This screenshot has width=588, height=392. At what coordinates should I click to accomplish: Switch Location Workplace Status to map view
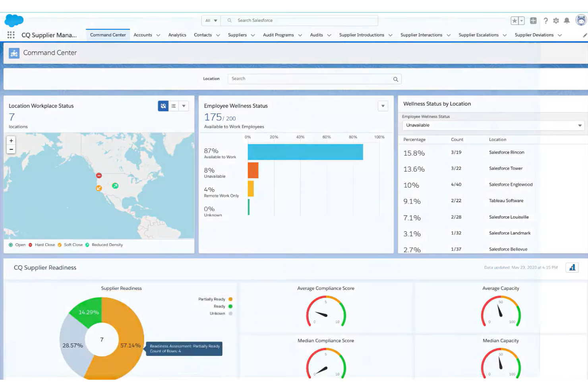(163, 106)
